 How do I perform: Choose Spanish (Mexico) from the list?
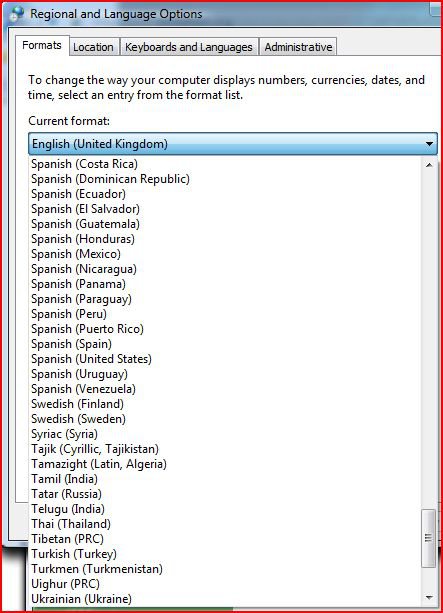coord(225,254)
